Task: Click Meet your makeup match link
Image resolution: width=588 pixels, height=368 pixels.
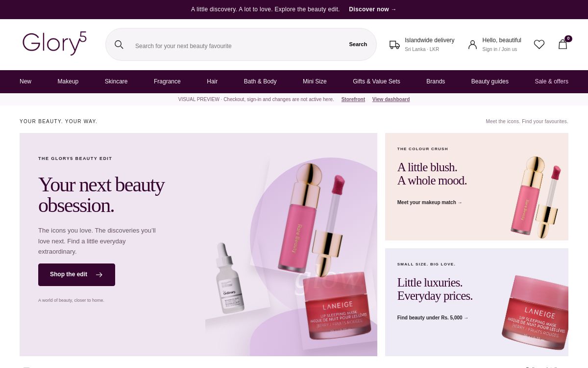Action: coord(430,202)
